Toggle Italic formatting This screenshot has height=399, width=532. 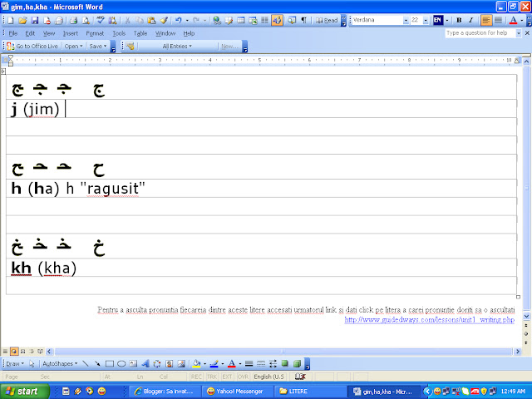[x=471, y=20]
